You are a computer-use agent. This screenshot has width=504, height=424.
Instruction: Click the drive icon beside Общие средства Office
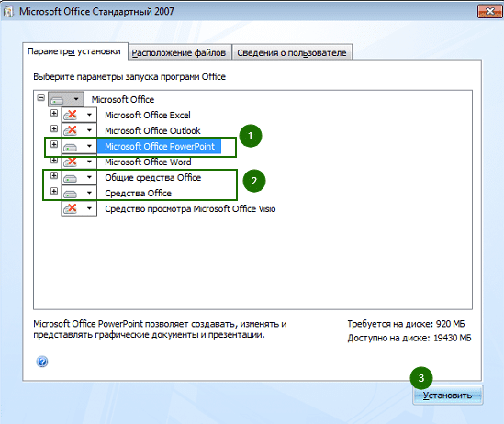[71, 178]
